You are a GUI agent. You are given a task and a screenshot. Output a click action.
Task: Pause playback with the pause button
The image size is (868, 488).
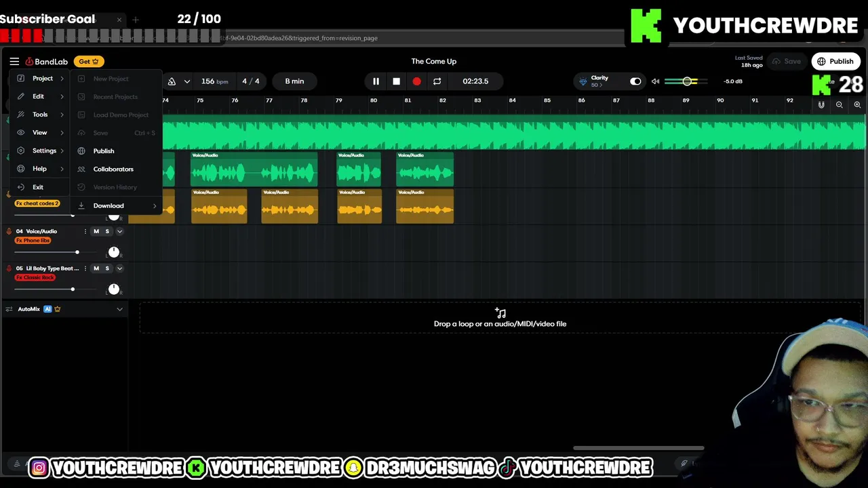click(x=376, y=81)
